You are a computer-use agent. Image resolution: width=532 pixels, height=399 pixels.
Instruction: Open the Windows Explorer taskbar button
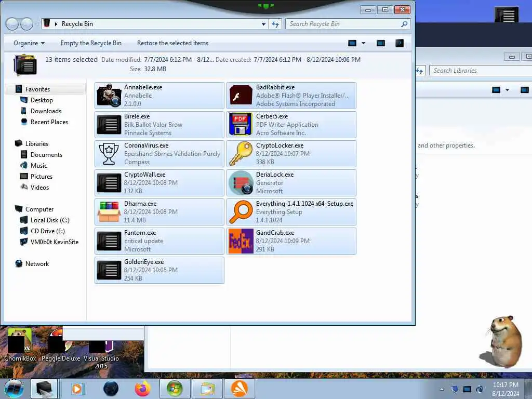click(45, 389)
